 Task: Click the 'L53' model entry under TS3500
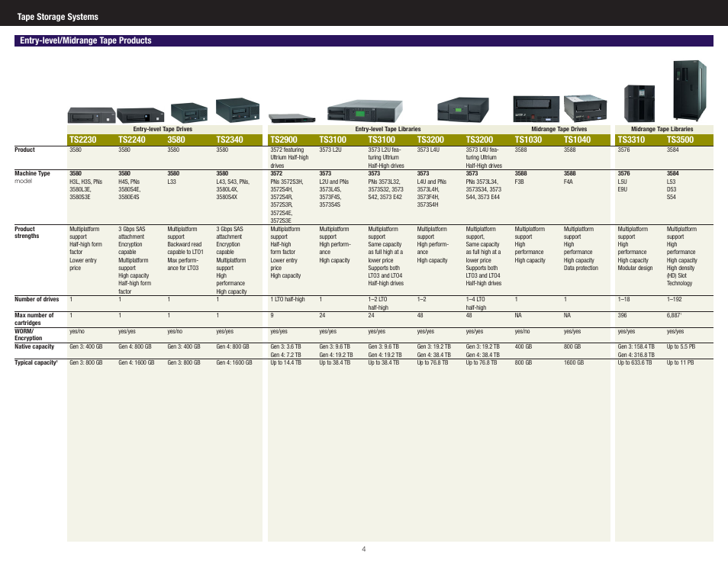pos(672,182)
